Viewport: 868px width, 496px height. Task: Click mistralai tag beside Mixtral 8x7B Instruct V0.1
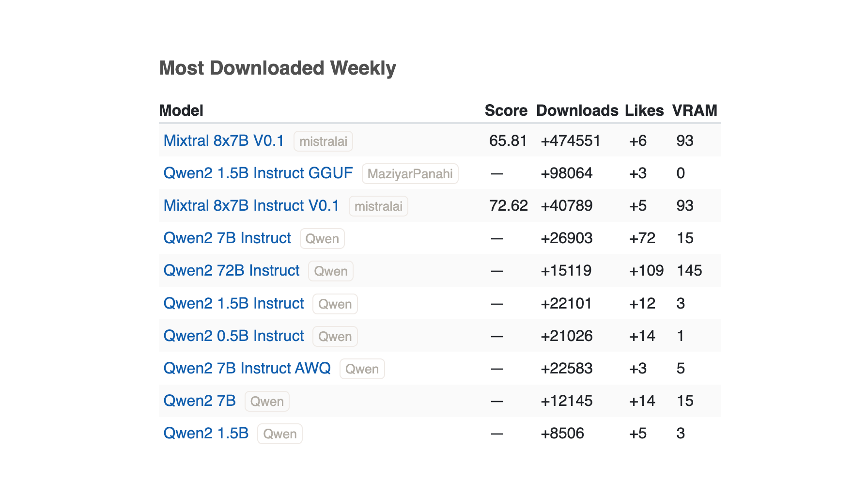point(378,206)
